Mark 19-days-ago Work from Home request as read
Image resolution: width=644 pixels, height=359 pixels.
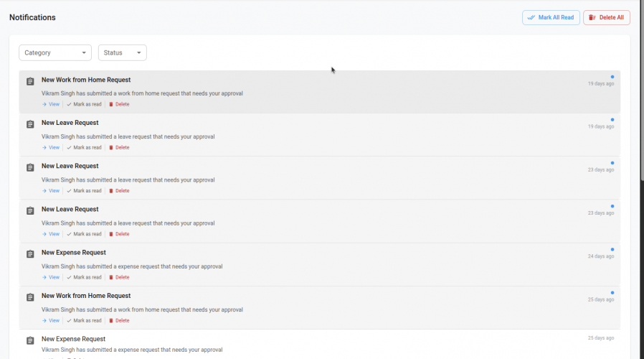(x=84, y=104)
